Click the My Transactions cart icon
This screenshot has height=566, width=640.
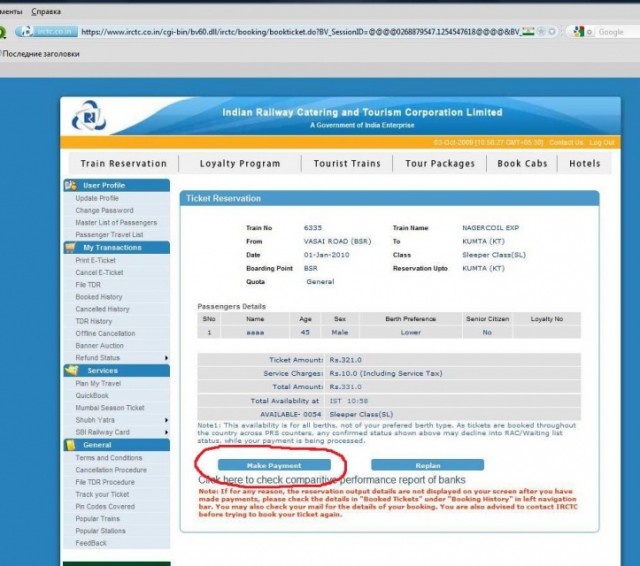click(71, 247)
